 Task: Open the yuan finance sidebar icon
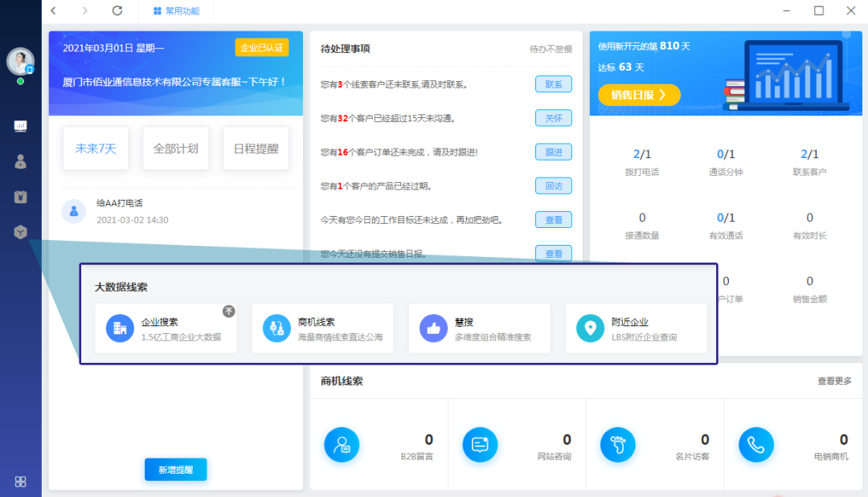point(20,197)
